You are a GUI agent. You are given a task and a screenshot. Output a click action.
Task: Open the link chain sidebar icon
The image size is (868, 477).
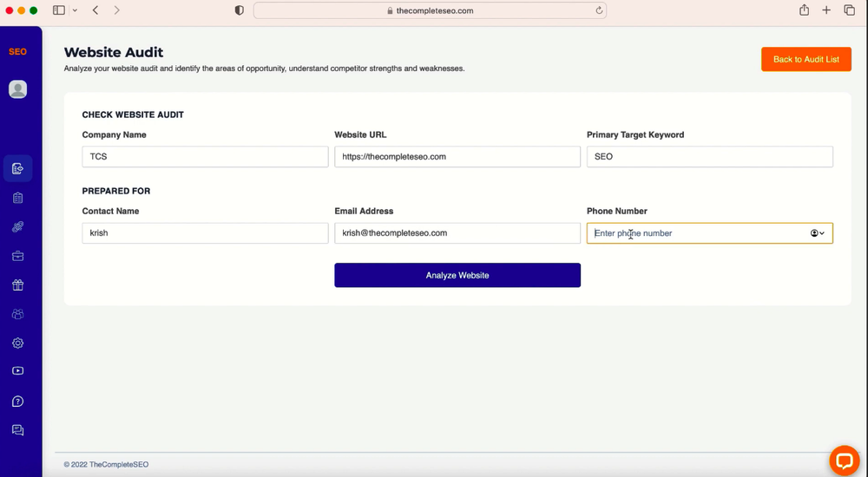pyautogui.click(x=17, y=227)
